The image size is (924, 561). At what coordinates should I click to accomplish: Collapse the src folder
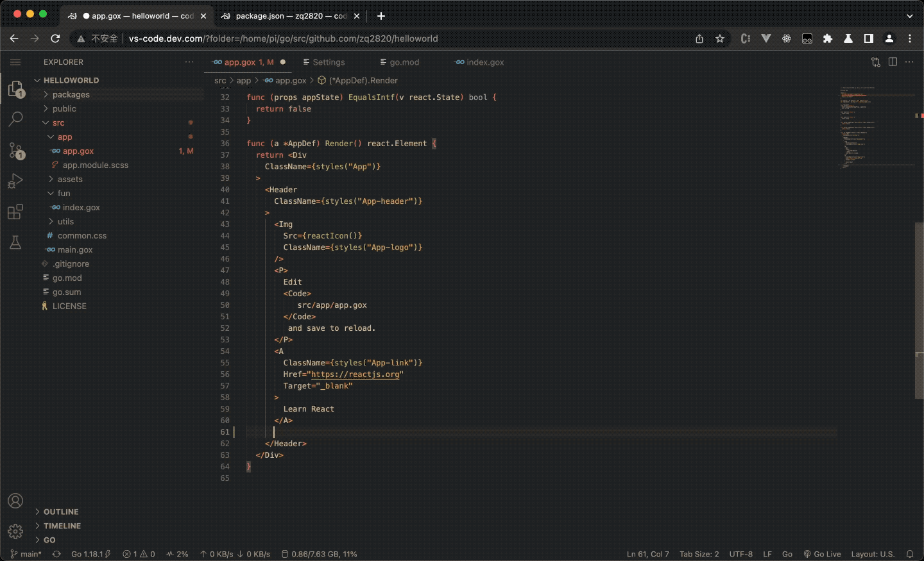click(119, 122)
